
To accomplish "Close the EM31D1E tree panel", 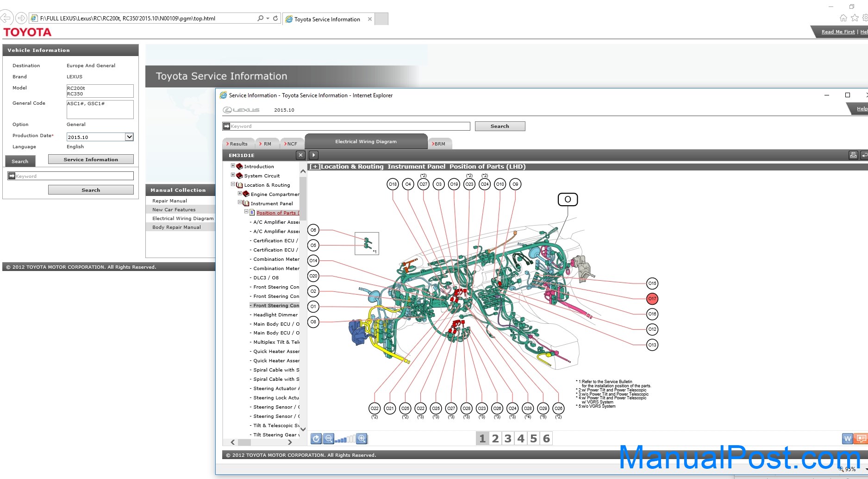I will [300, 155].
